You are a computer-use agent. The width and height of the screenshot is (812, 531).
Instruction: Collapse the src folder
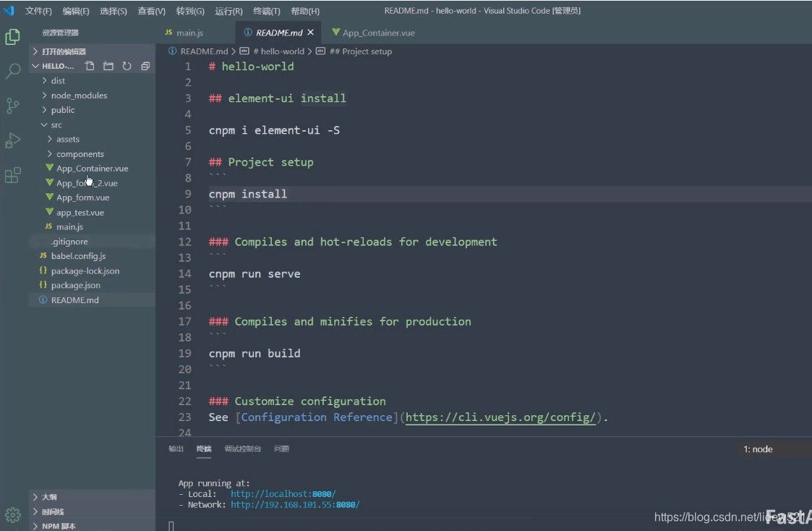click(x=92, y=125)
